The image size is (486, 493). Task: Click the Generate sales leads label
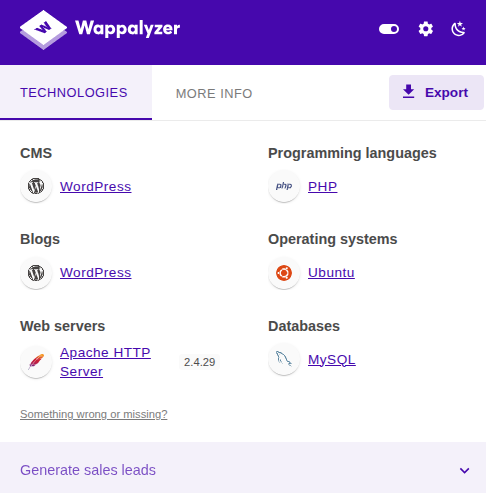coord(88,470)
